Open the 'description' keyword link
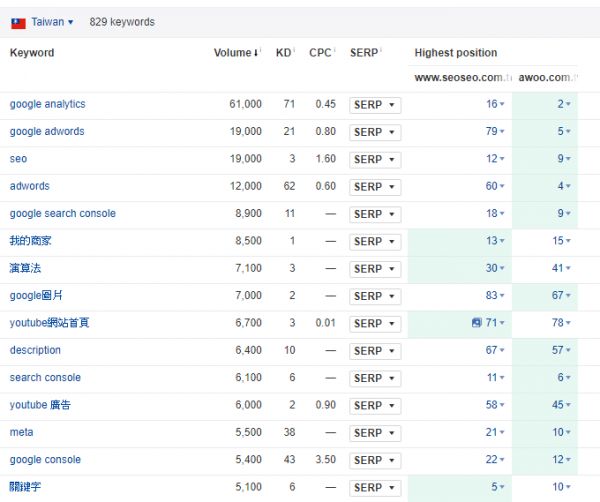 click(x=35, y=350)
